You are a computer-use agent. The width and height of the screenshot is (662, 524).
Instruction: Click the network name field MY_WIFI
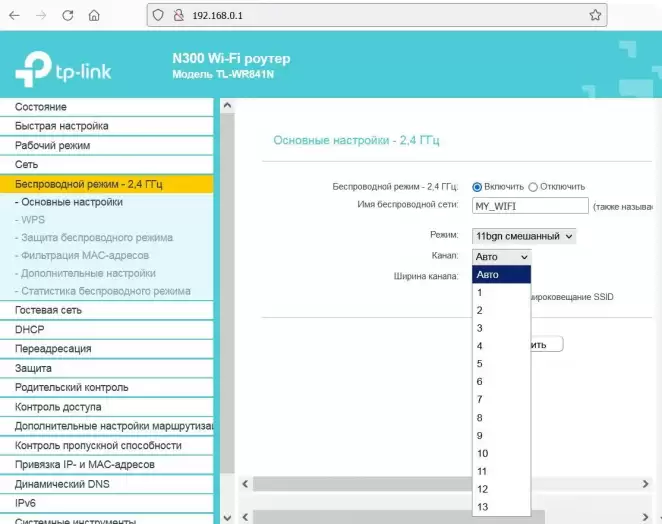tap(530, 205)
